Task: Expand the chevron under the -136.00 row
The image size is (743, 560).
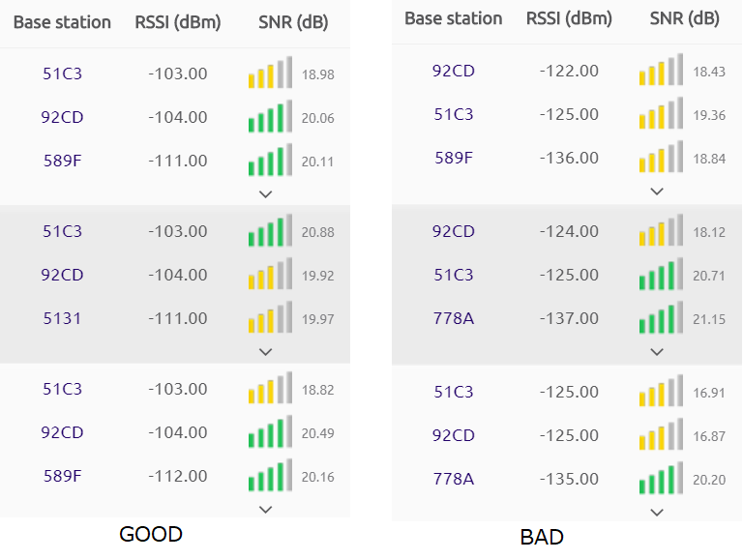Action: tap(657, 191)
